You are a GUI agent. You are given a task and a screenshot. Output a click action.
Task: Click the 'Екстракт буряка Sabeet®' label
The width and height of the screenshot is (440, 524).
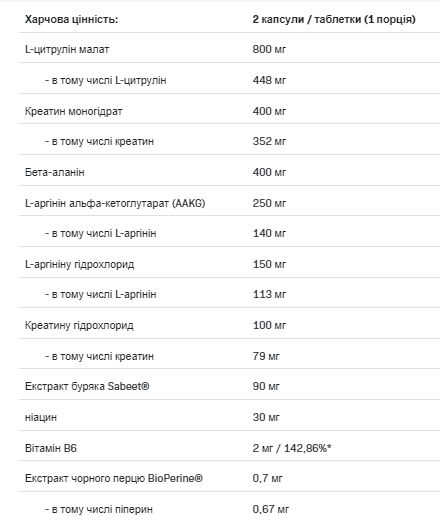pyautogui.click(x=87, y=386)
